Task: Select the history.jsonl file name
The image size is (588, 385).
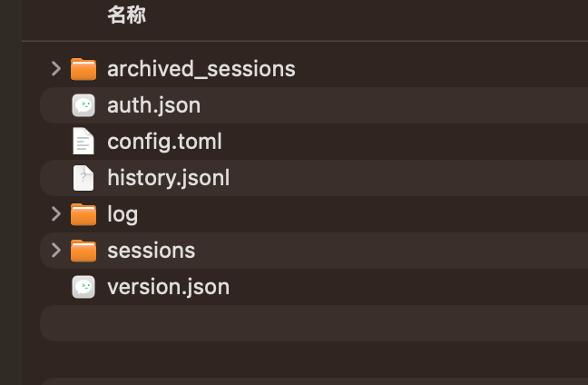Action: click(168, 178)
